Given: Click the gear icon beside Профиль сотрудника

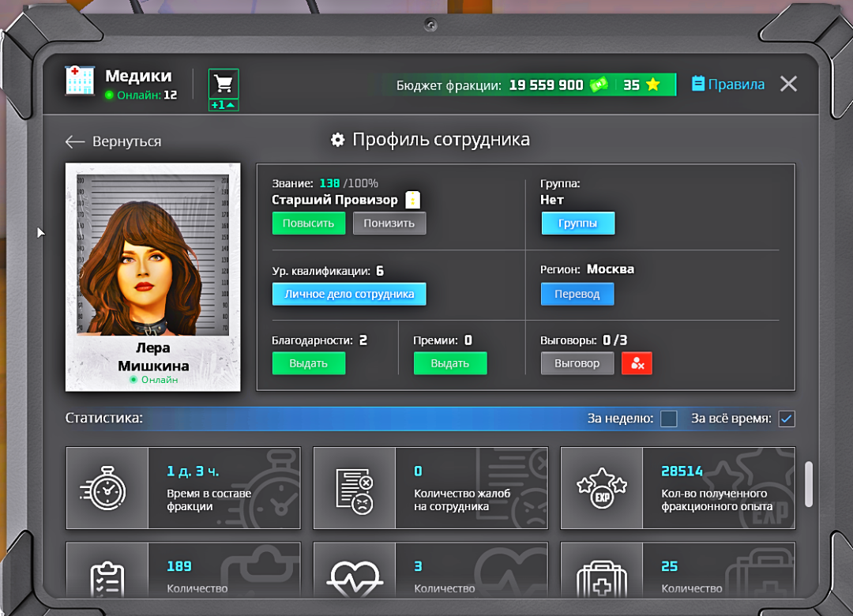Looking at the screenshot, I should (338, 140).
